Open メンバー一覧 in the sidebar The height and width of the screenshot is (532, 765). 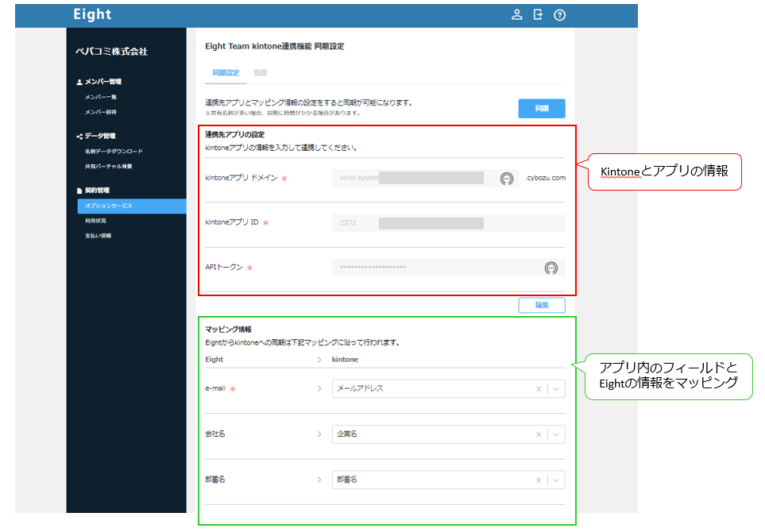[x=101, y=97]
